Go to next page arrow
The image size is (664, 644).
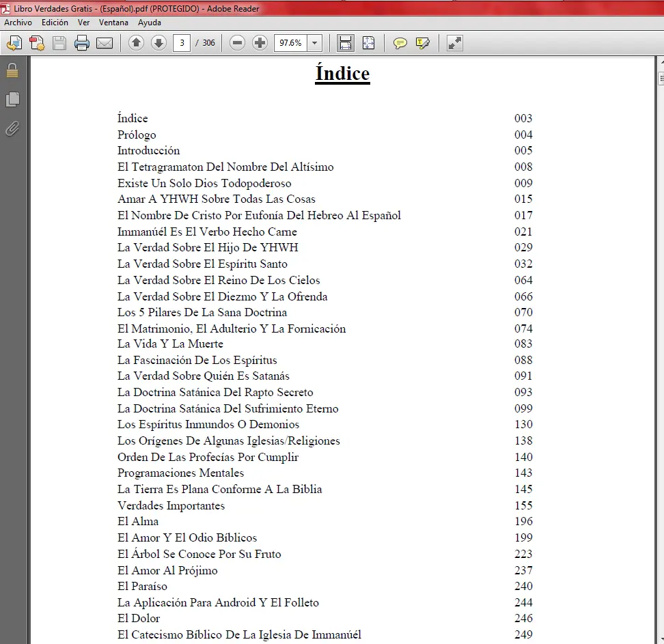click(158, 43)
